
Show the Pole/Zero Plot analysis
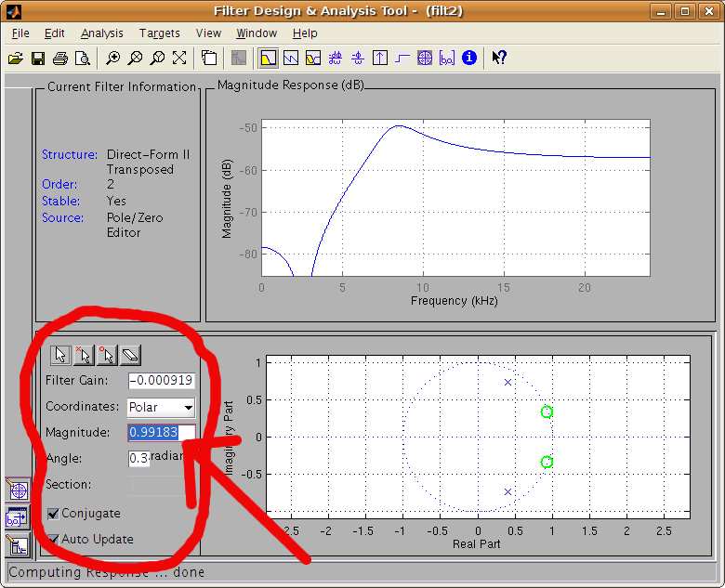(x=425, y=59)
